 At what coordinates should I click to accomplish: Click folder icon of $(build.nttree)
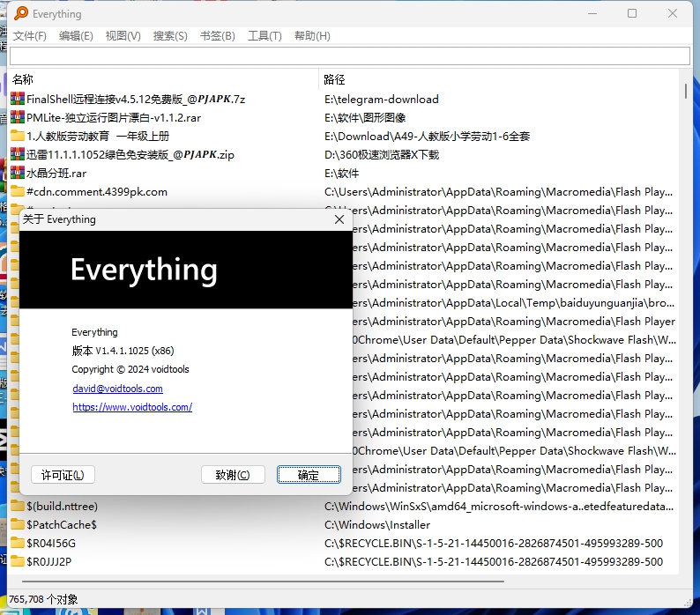(18, 506)
